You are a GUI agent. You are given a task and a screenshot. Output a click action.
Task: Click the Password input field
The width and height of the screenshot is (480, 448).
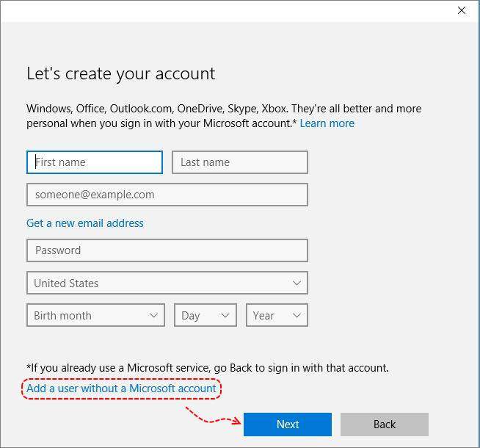pyautogui.click(x=167, y=250)
